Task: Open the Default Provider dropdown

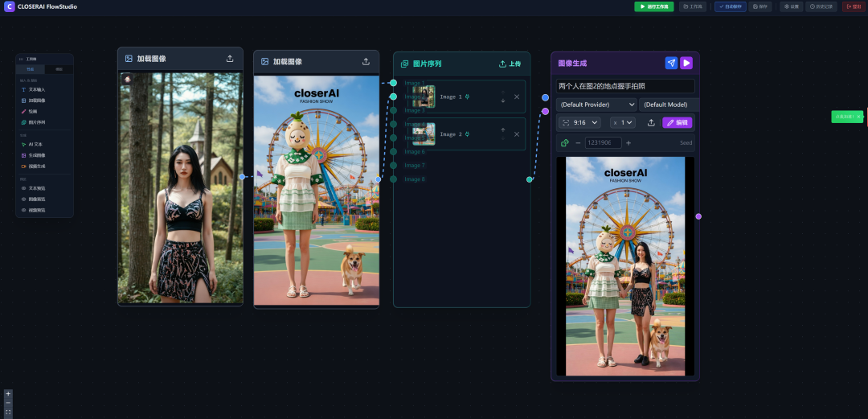Action: [x=596, y=105]
